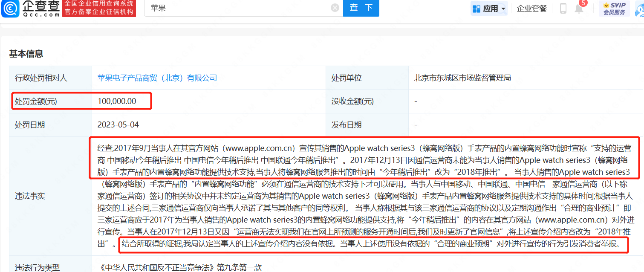Select the 行政处罚相对人 label cell
The width and height of the screenshot is (644, 272).
click(51, 78)
